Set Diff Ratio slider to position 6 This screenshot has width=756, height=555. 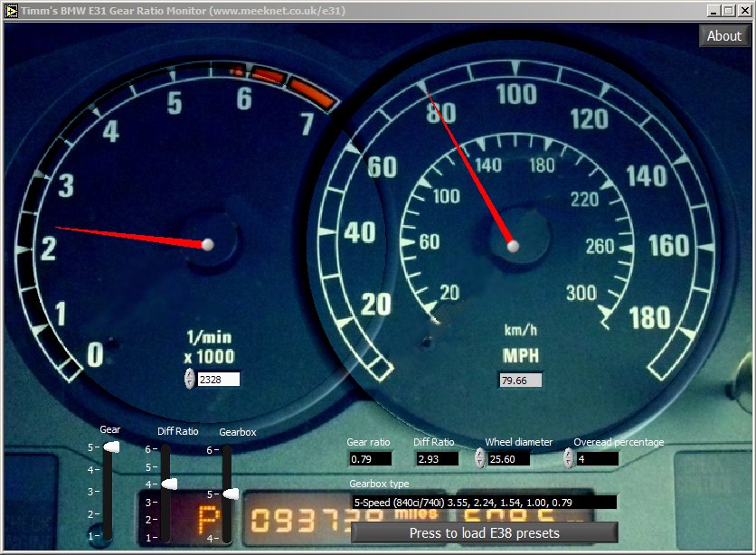165,449
